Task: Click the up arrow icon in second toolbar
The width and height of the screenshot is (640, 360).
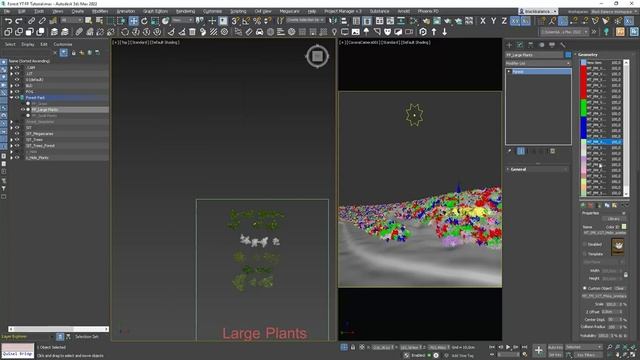Action: tap(434, 32)
